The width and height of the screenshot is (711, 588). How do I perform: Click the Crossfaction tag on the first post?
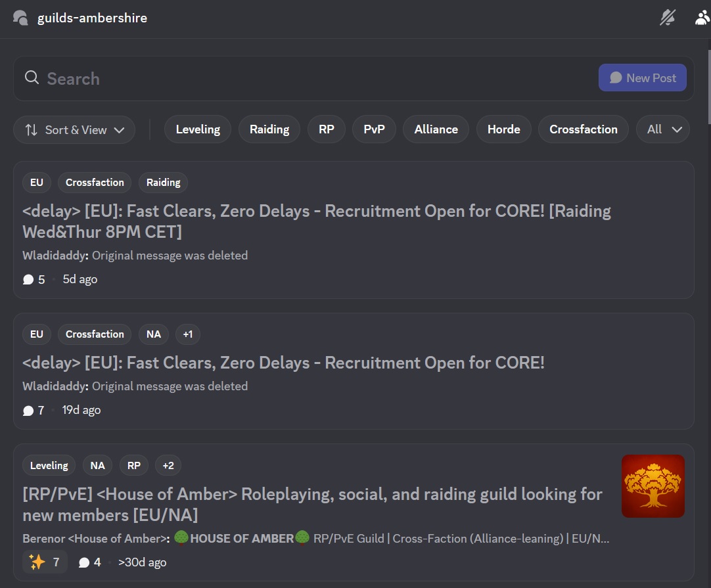95,182
